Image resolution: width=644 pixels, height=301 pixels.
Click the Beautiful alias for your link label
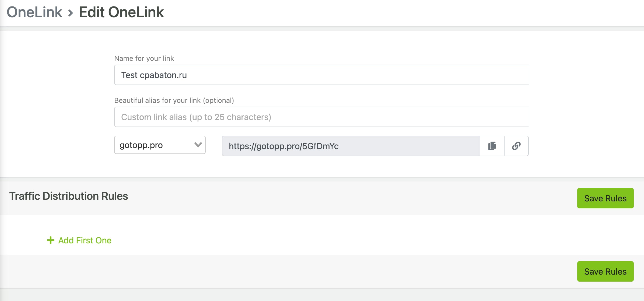[x=174, y=100]
